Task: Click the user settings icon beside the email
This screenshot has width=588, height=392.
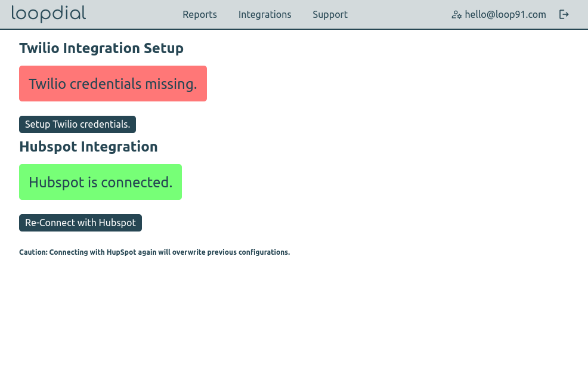Action: pos(457,15)
